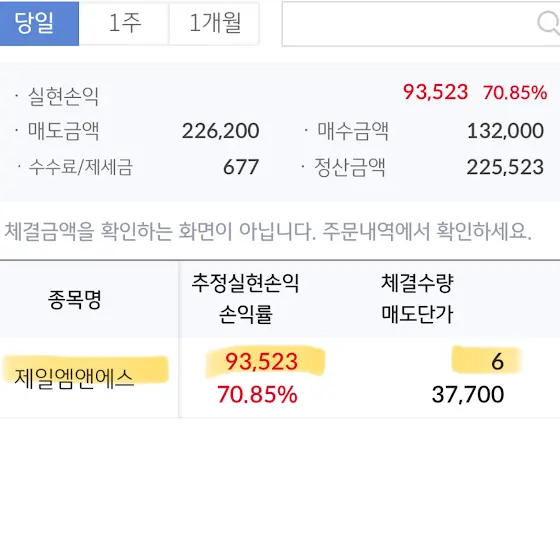Select the 당일 tab
This screenshot has width=560, height=560.
[39, 23]
